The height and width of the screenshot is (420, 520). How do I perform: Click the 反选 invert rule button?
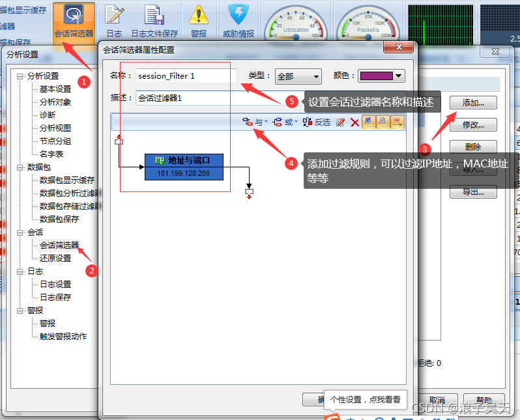317,122
